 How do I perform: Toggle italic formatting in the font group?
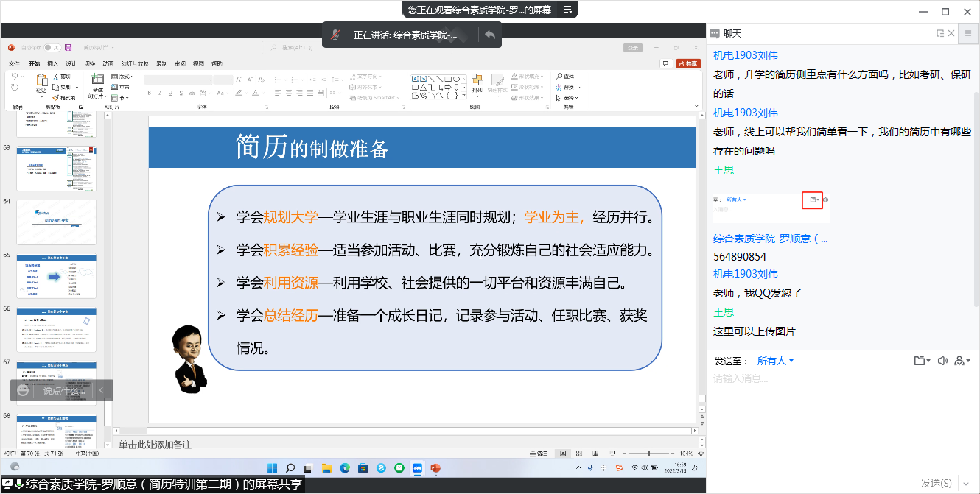tap(160, 93)
